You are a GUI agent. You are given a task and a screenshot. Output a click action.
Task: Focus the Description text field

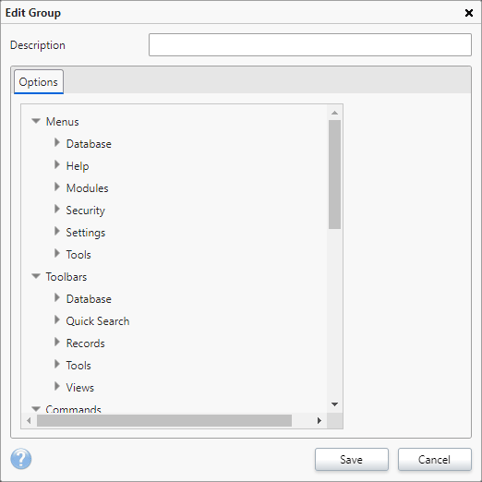point(310,45)
